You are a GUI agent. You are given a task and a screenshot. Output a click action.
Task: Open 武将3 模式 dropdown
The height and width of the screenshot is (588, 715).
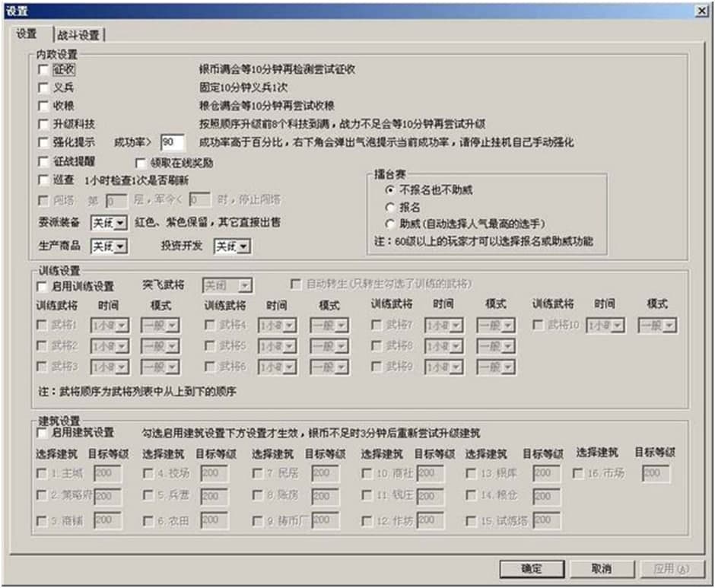(160, 367)
